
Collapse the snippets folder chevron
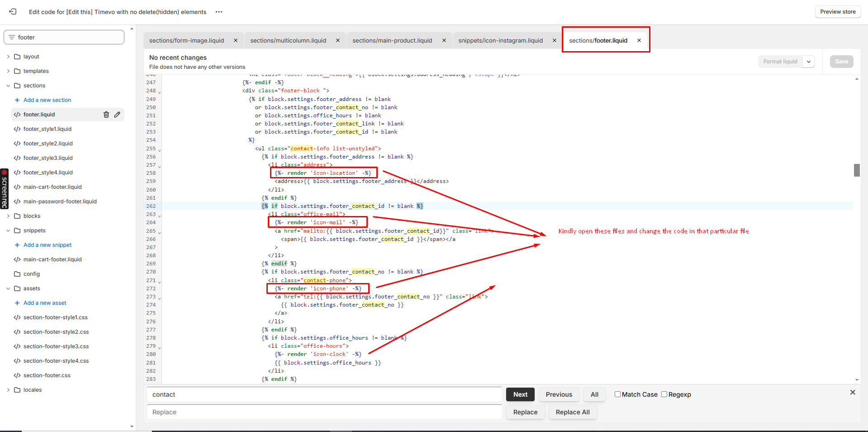click(8, 230)
